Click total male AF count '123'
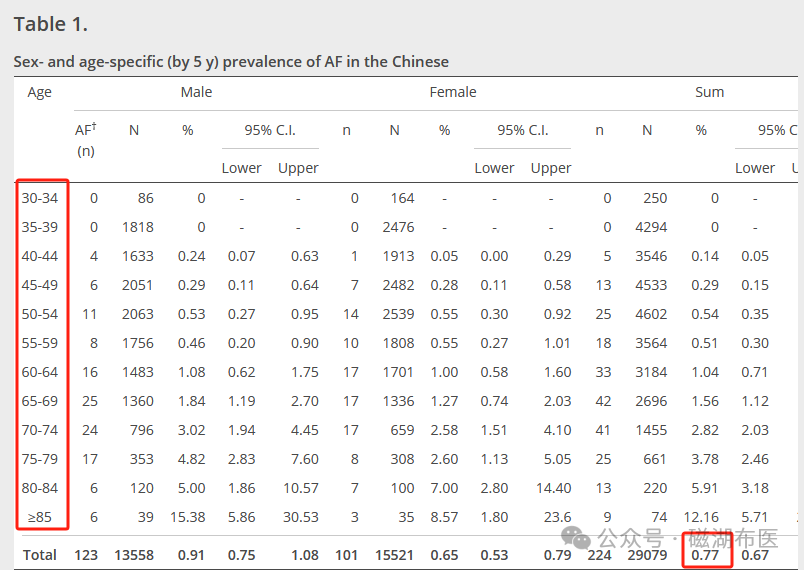 (86, 555)
